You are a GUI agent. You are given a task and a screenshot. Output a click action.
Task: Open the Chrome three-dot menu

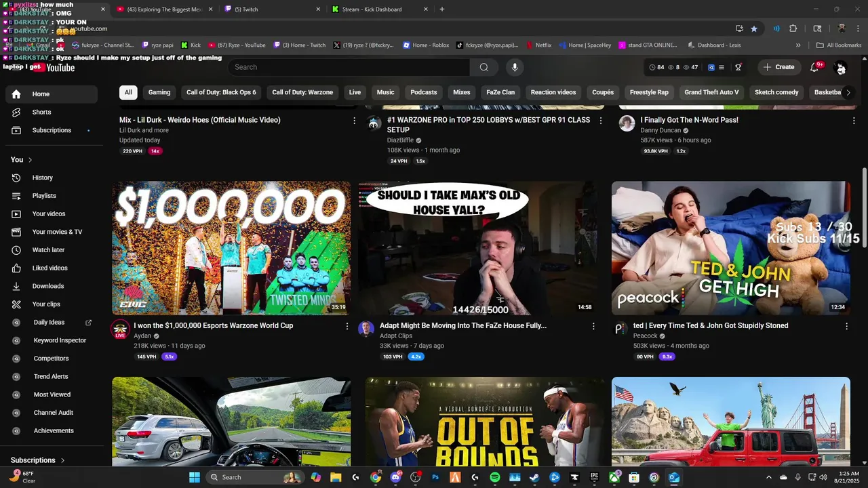tap(858, 28)
